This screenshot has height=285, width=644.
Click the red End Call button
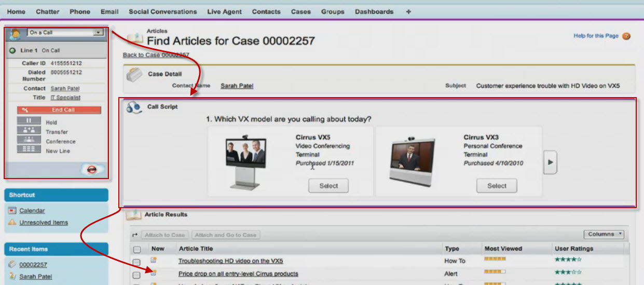[59, 110]
